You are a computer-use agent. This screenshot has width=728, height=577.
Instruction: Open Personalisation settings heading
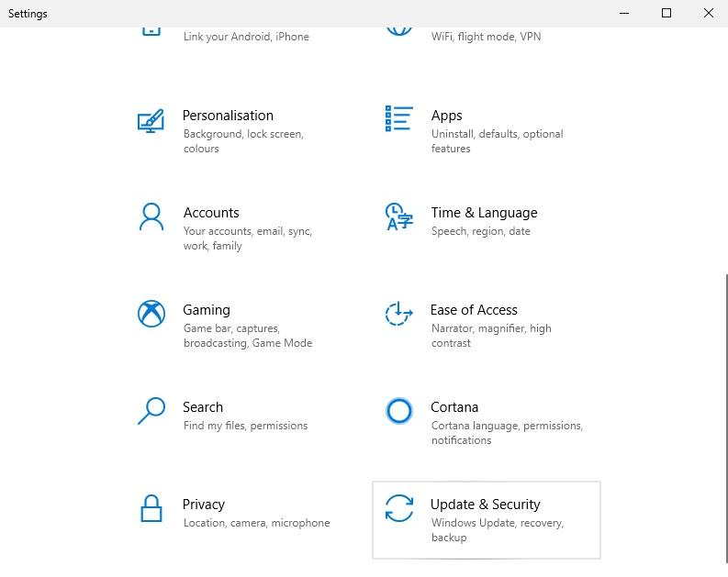click(228, 116)
